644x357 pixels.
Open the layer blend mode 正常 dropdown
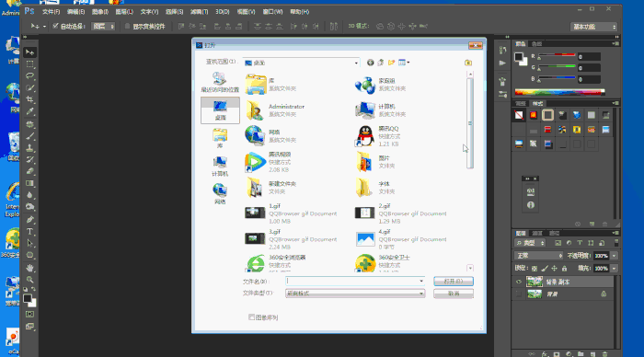tap(539, 256)
